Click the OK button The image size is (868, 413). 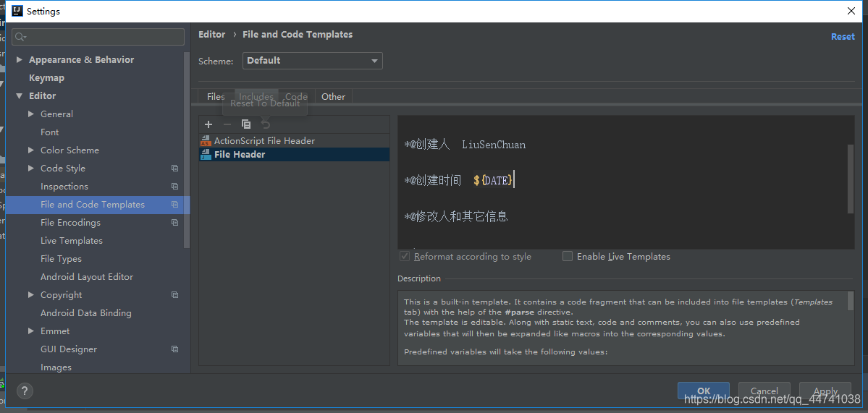coord(704,391)
